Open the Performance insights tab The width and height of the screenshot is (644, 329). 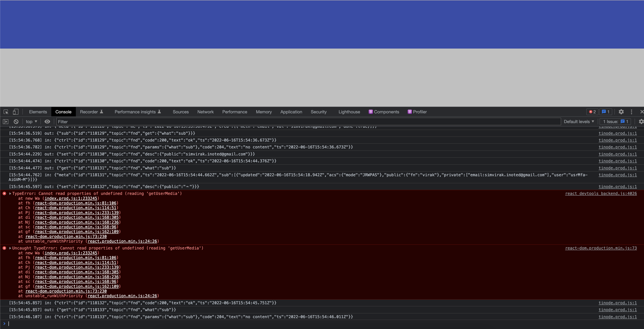[x=135, y=112]
